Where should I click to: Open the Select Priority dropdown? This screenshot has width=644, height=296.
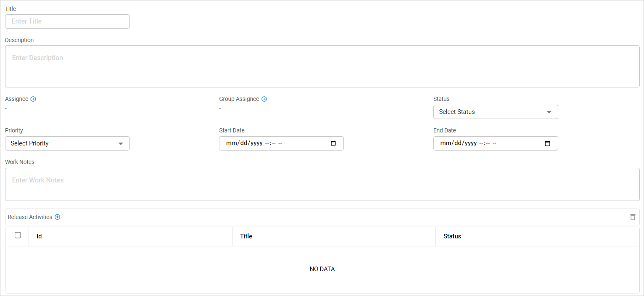67,143
